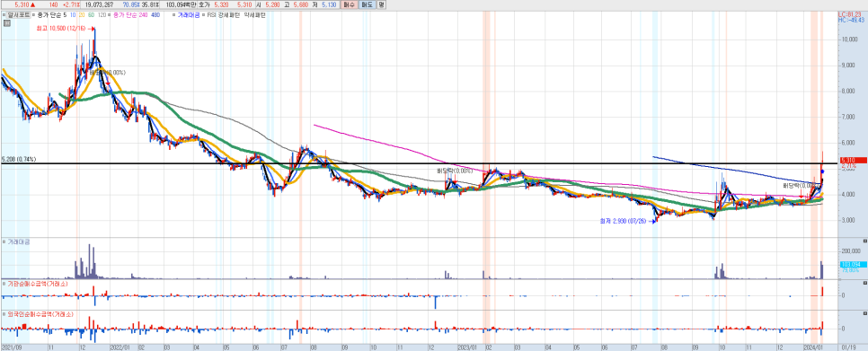The width and height of the screenshot is (868, 351).
Task: Select the 480 moving average label
Action: [x=155, y=15]
